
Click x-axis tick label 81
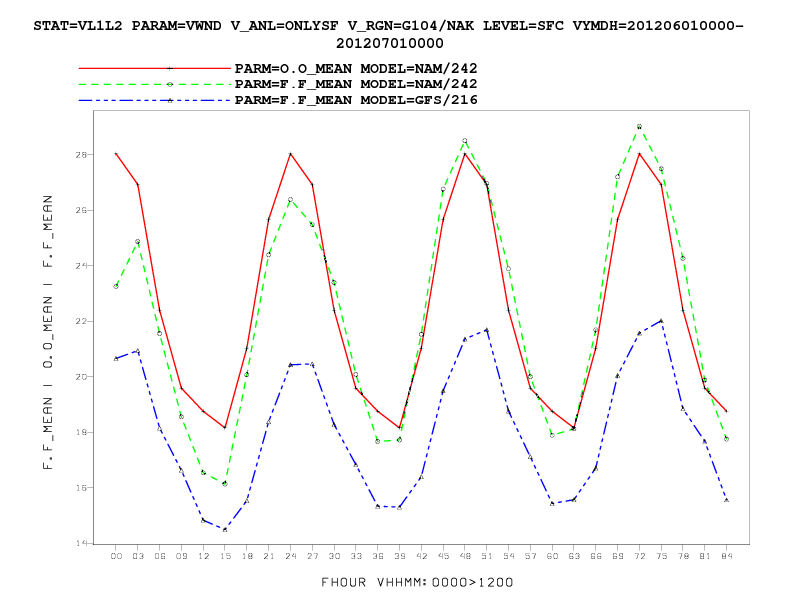coord(705,556)
